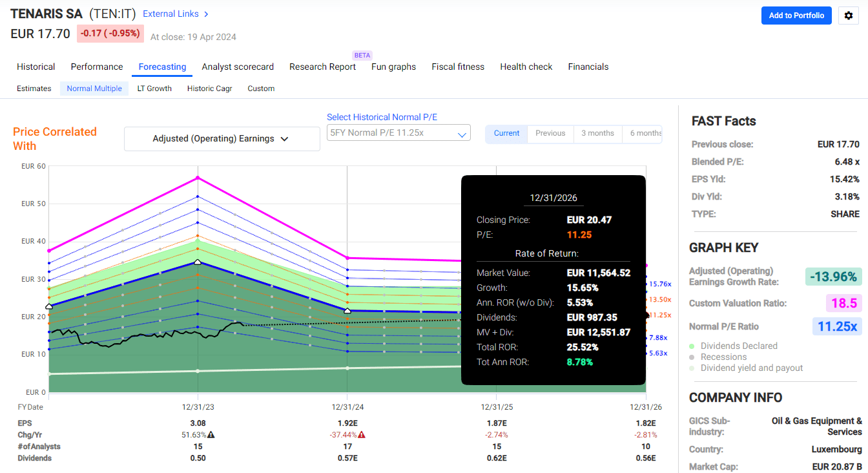Click the External Links hyperlink
Image resolution: width=868 pixels, height=473 pixels.
coord(169,14)
